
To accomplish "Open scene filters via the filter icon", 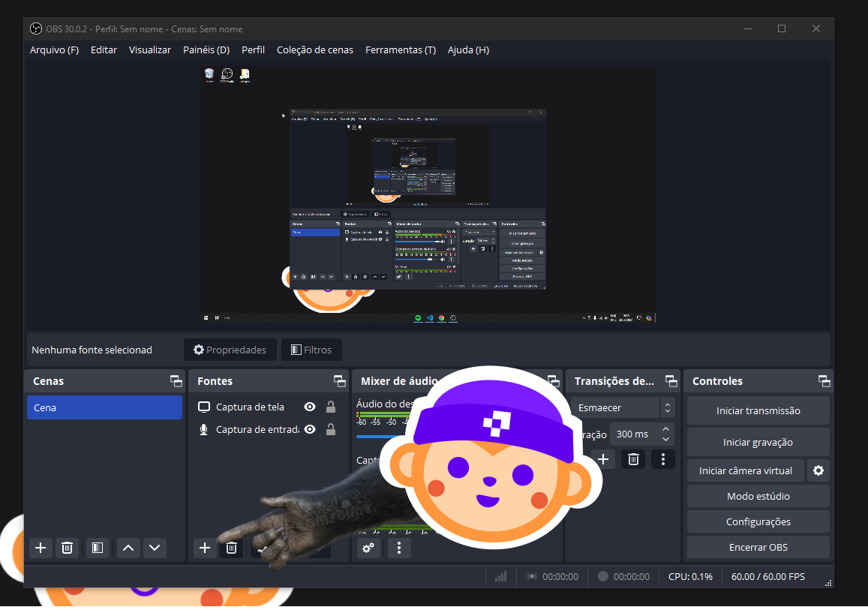I will point(97,548).
